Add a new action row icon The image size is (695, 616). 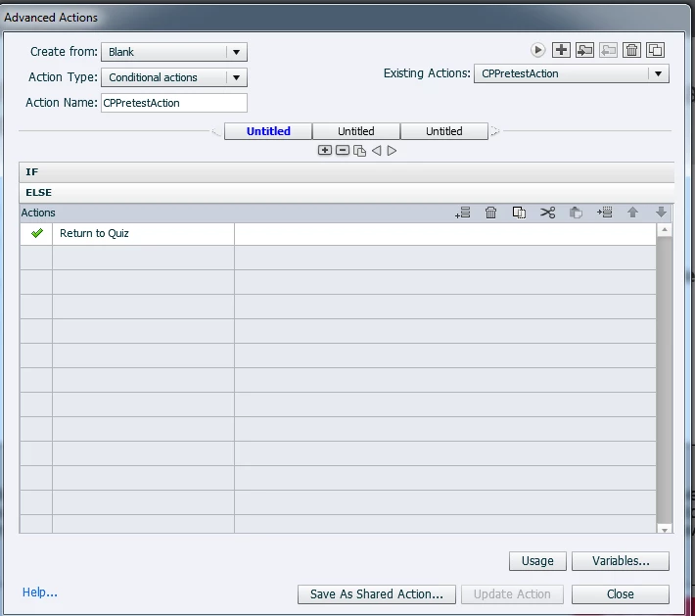(463, 213)
